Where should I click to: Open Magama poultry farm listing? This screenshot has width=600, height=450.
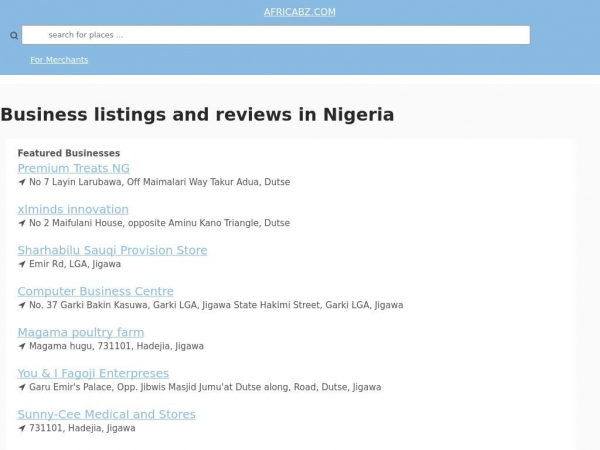pyautogui.click(x=80, y=332)
